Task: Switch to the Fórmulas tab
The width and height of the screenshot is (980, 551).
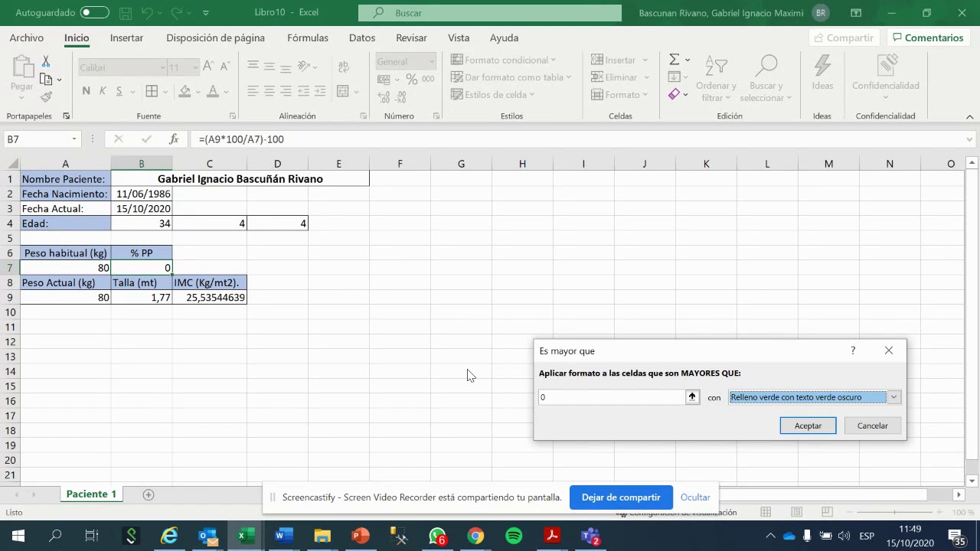Action: click(308, 37)
